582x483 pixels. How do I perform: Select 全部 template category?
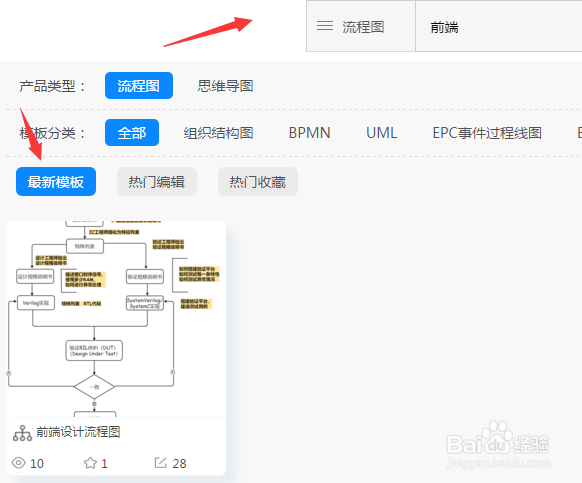(132, 133)
